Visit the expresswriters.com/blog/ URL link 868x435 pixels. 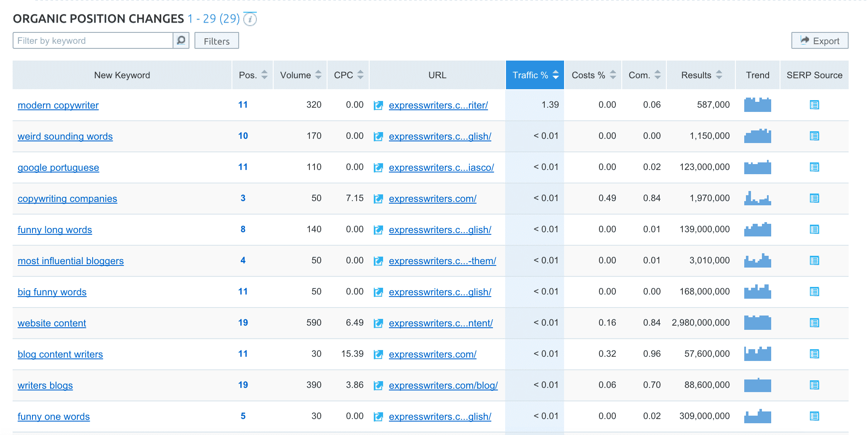(x=443, y=385)
